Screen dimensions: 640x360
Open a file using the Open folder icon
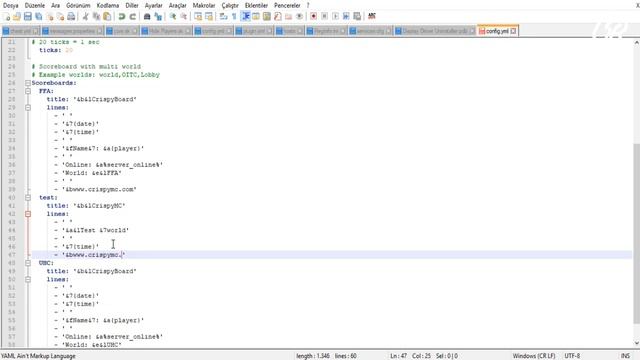[17, 17]
